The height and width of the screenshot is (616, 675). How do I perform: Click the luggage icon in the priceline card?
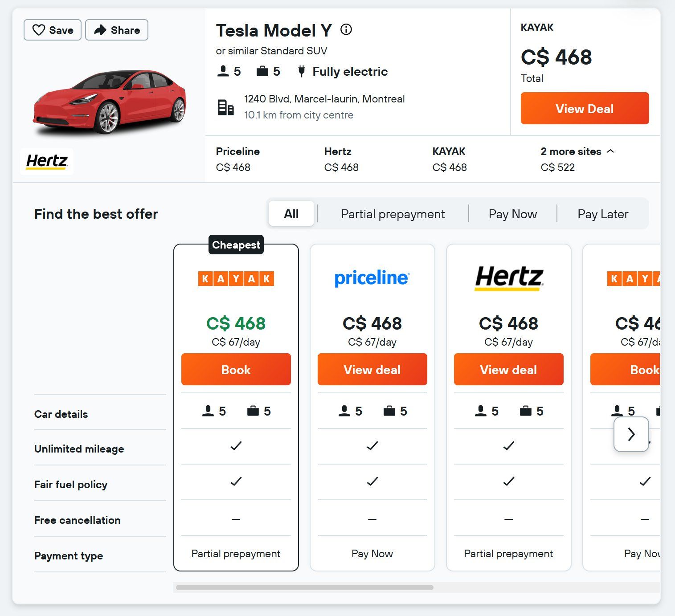(389, 411)
